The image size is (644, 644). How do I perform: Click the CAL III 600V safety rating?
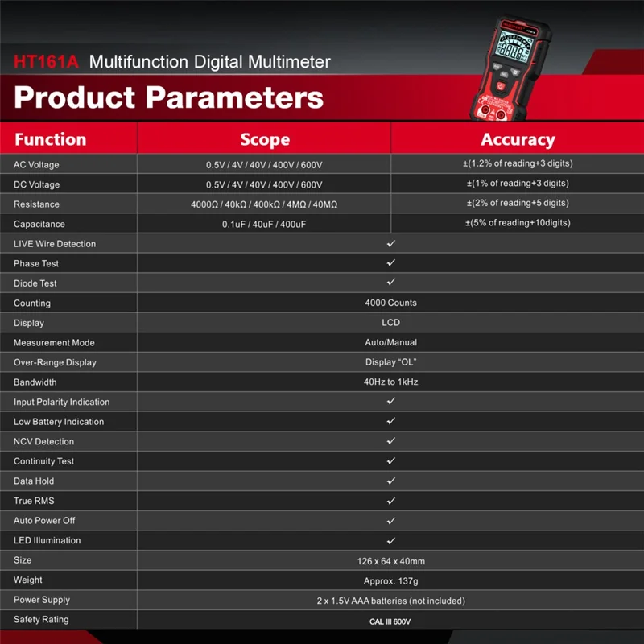coord(390,621)
